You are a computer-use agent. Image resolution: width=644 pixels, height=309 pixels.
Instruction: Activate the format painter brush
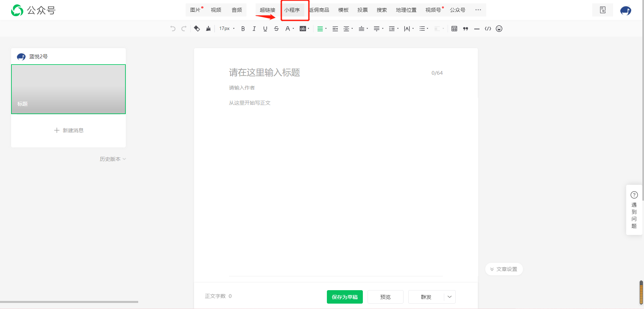[209, 29]
